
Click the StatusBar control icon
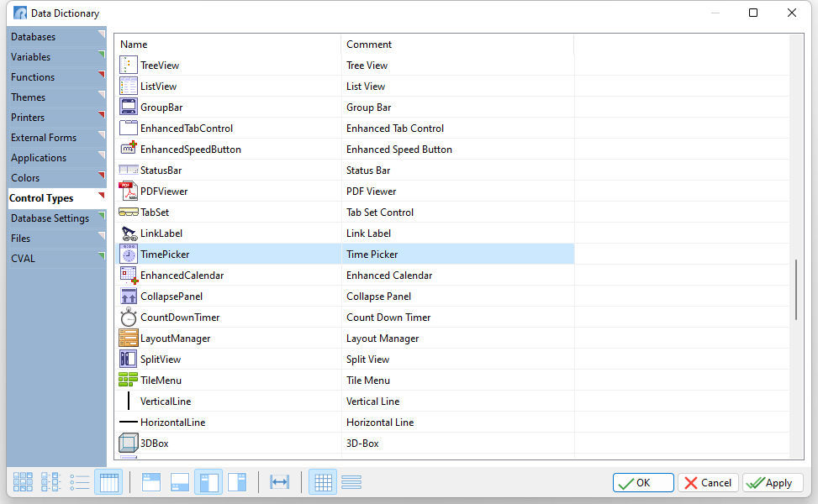129,170
